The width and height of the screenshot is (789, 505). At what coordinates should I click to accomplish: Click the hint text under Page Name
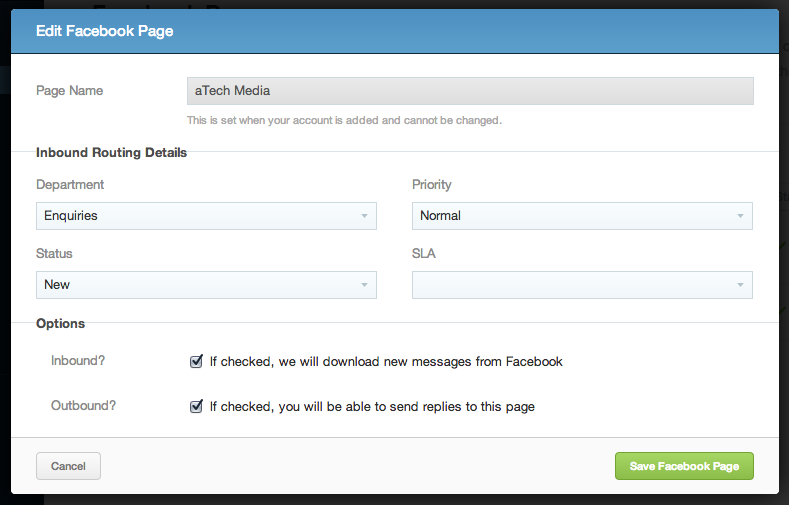[x=344, y=120]
